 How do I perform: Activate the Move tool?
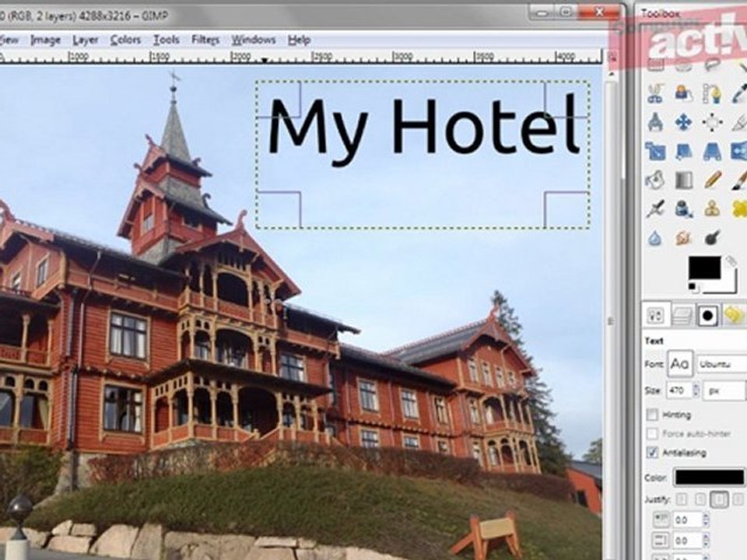684,122
